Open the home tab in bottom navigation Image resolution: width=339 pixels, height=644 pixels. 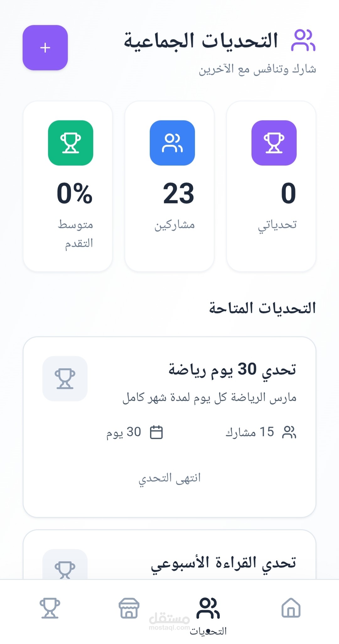(x=291, y=608)
